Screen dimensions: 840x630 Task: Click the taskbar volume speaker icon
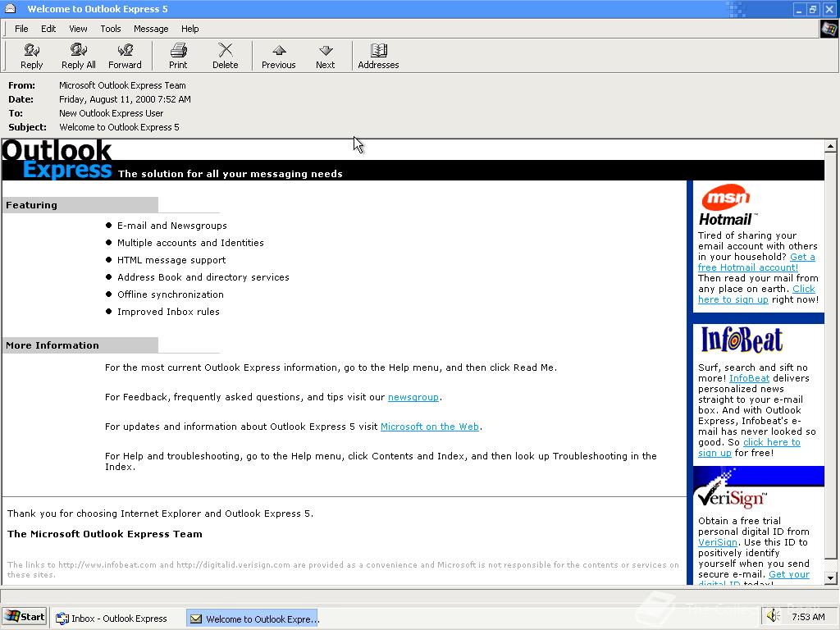(x=773, y=616)
